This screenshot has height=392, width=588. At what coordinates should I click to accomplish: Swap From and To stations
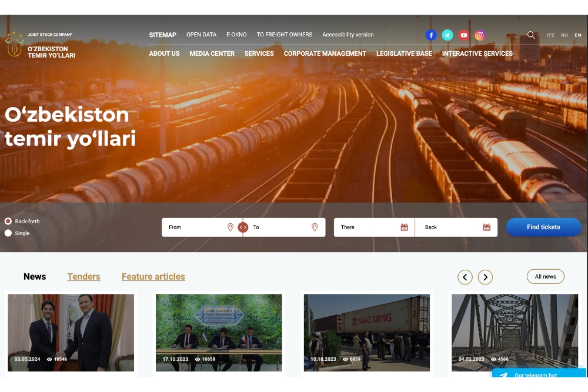(243, 227)
